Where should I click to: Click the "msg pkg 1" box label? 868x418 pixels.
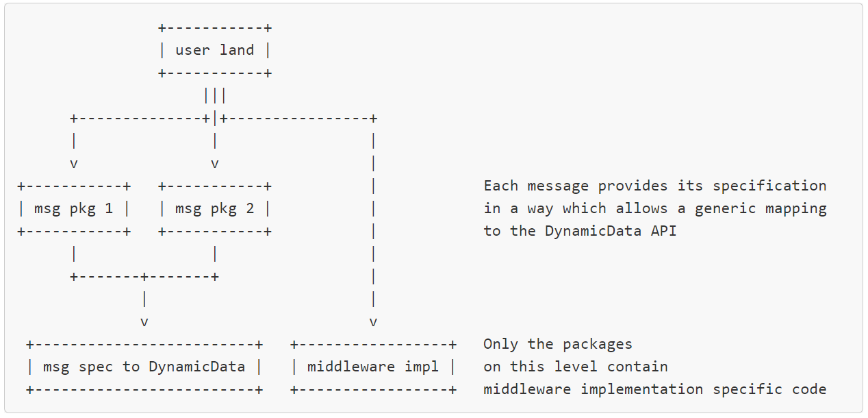[x=73, y=208]
